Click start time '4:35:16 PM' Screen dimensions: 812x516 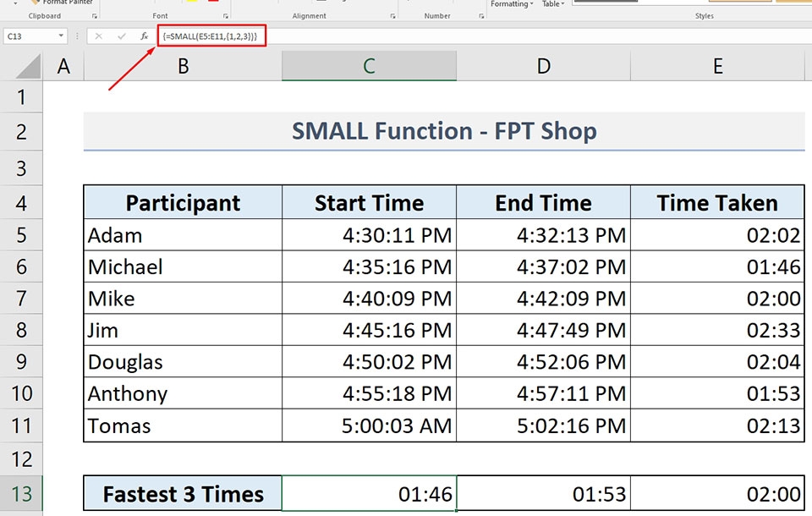click(x=370, y=266)
